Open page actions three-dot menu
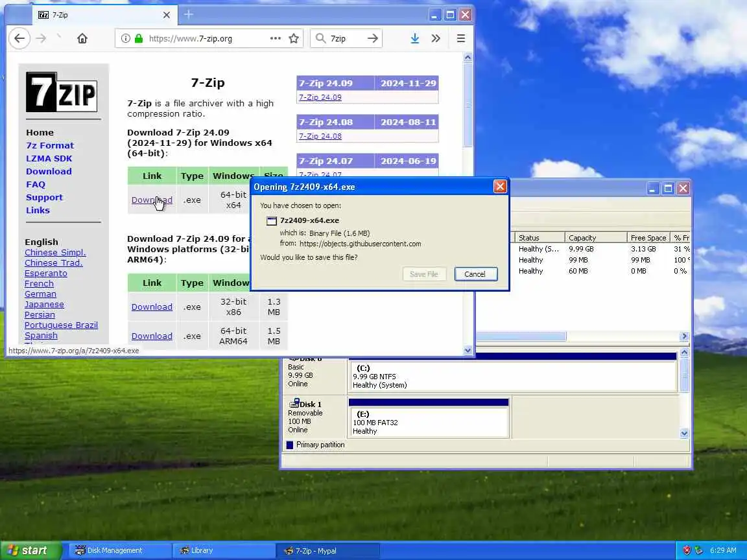The height and width of the screenshot is (560, 747). 276,39
